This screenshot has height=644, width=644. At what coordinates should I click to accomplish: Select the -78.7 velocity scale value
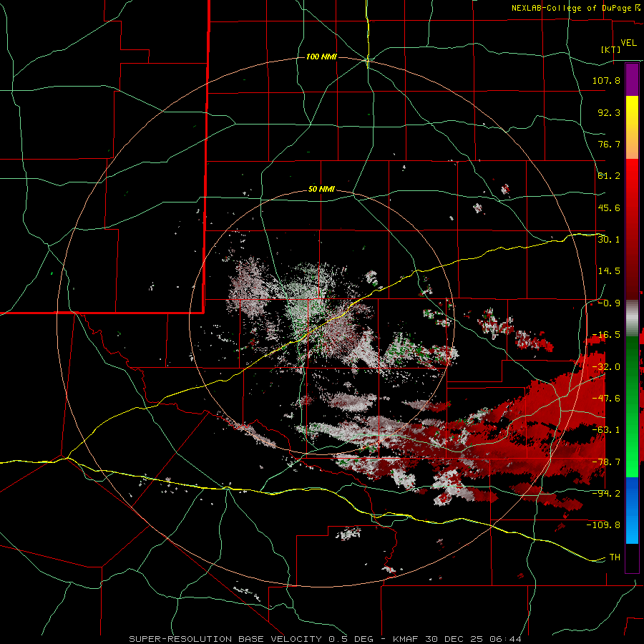coord(606,462)
